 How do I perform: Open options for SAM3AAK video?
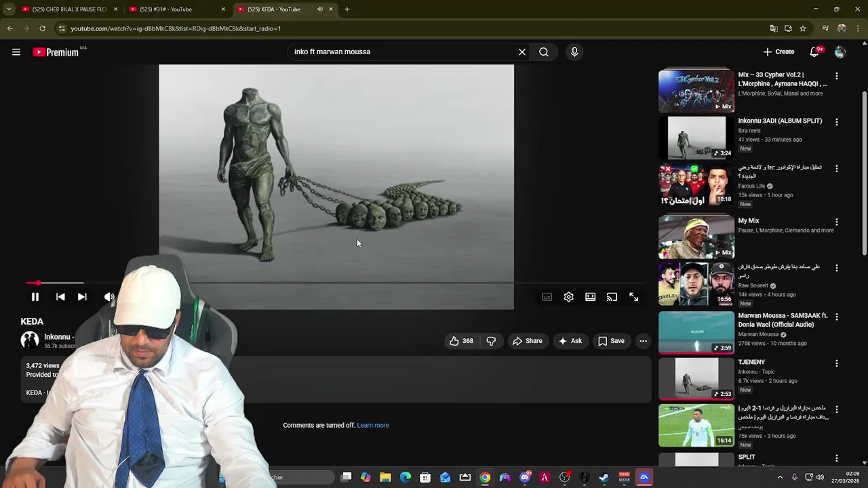coord(837,317)
